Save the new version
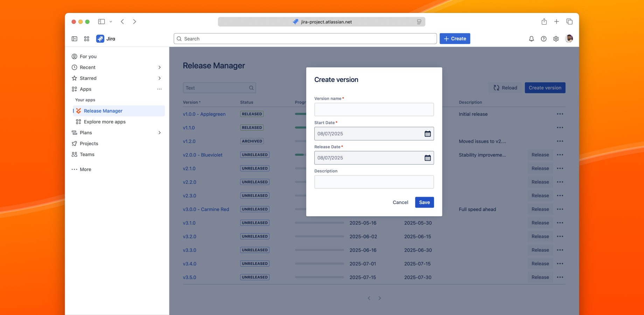 tap(425, 202)
